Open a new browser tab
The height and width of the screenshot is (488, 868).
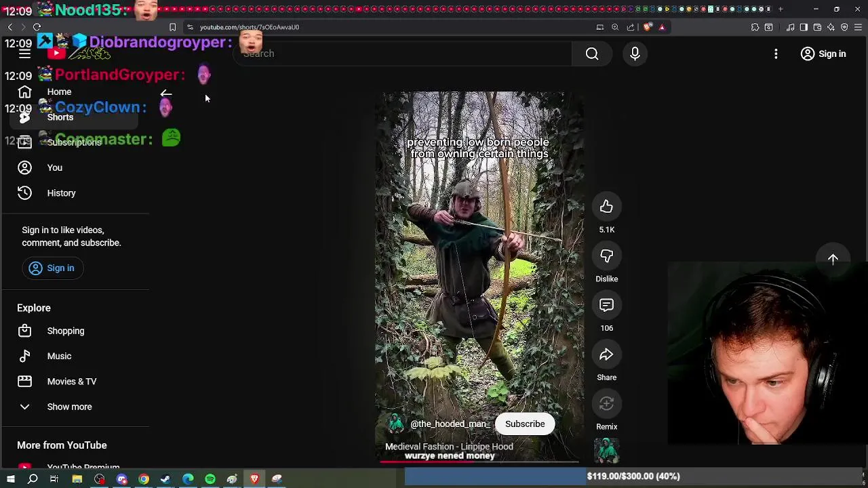click(781, 9)
